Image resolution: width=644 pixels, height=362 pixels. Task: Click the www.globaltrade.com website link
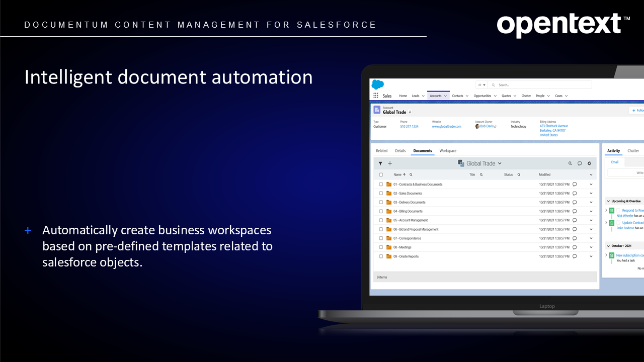pyautogui.click(x=446, y=127)
